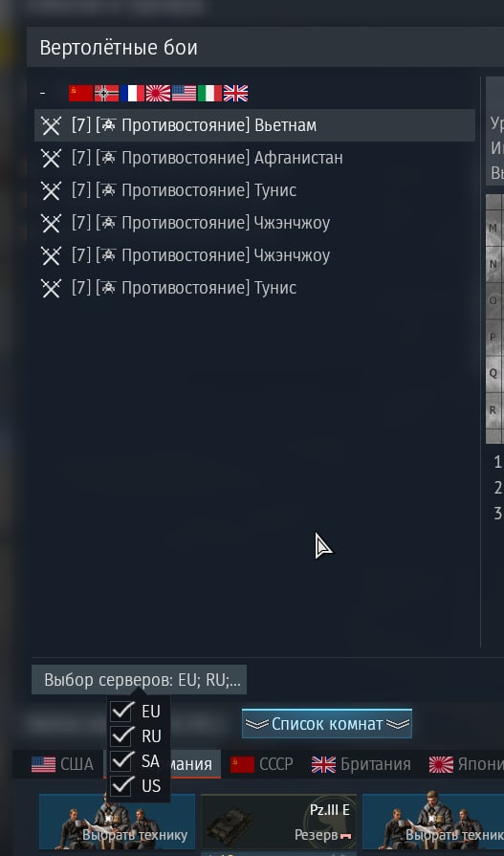
Task: Uncheck the EU server checkbox
Action: 121,712
